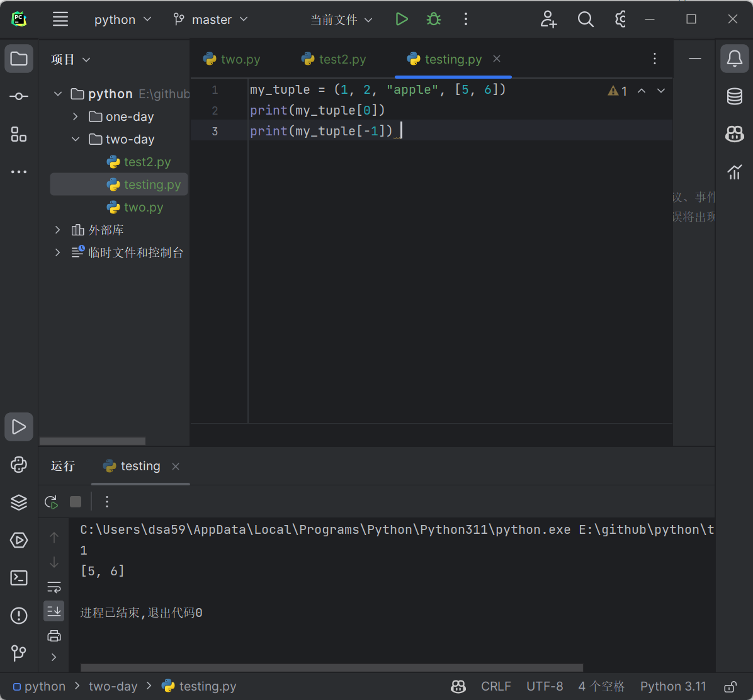Image resolution: width=753 pixels, height=700 pixels.
Task: Open the master branch dropdown
Action: tap(211, 20)
